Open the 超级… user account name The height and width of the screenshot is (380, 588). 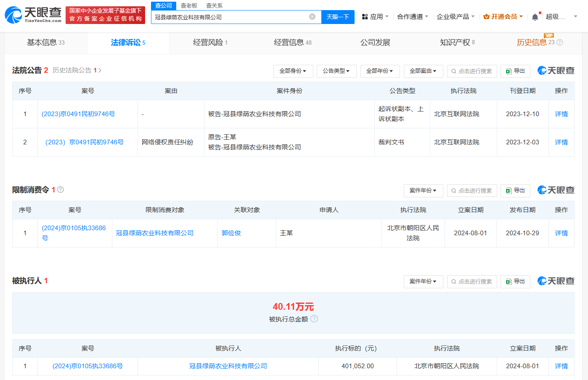point(555,17)
